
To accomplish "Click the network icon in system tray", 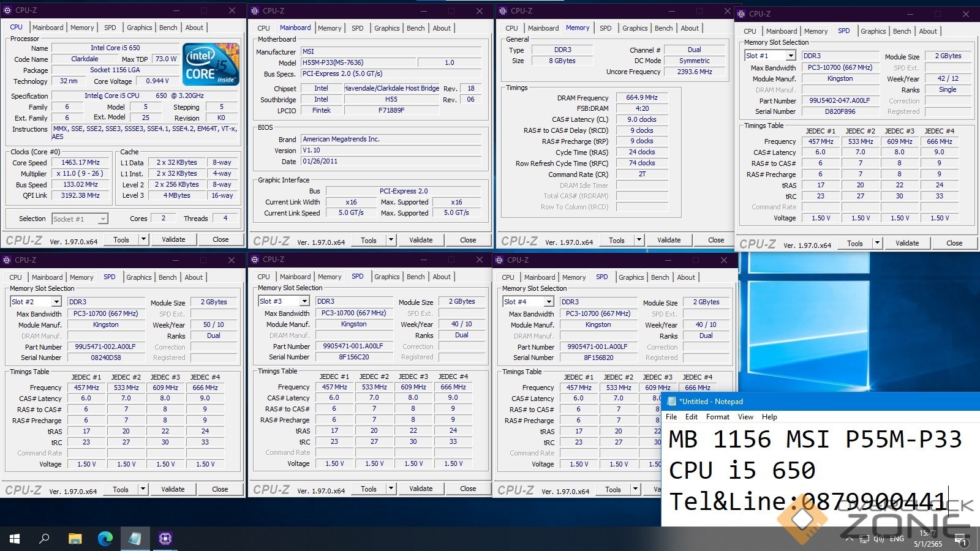I will click(864, 539).
